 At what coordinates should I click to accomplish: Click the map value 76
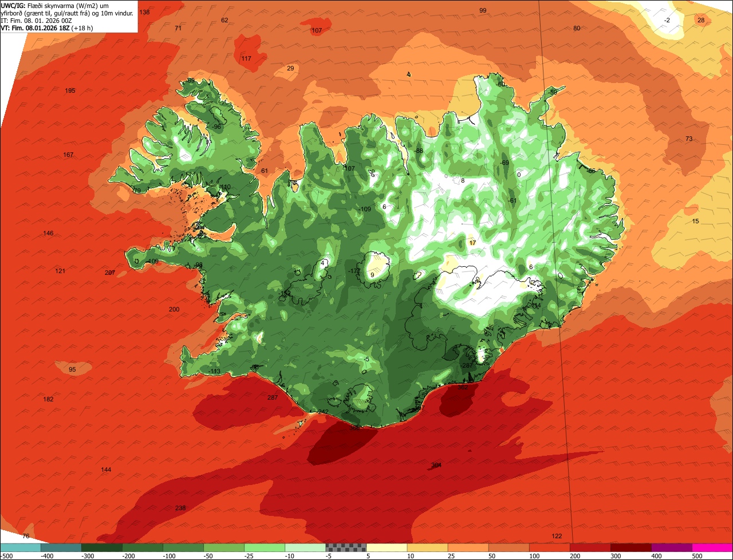click(25, 536)
